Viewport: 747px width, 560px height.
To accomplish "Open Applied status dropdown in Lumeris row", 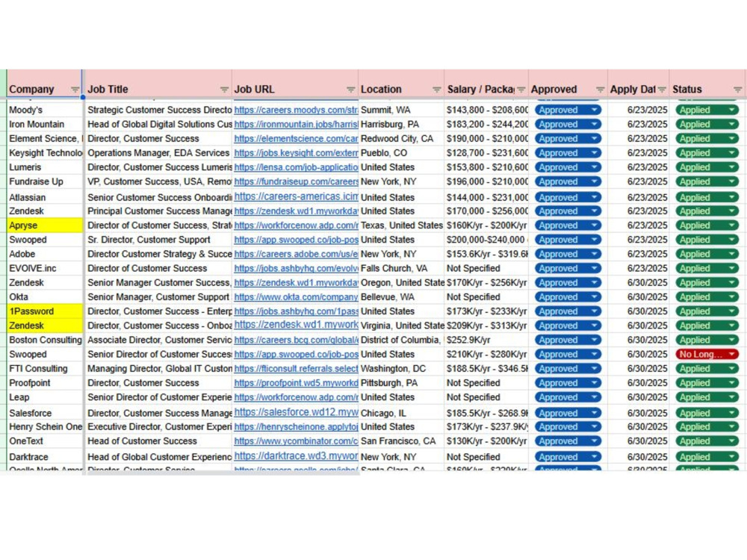I will 731,167.
